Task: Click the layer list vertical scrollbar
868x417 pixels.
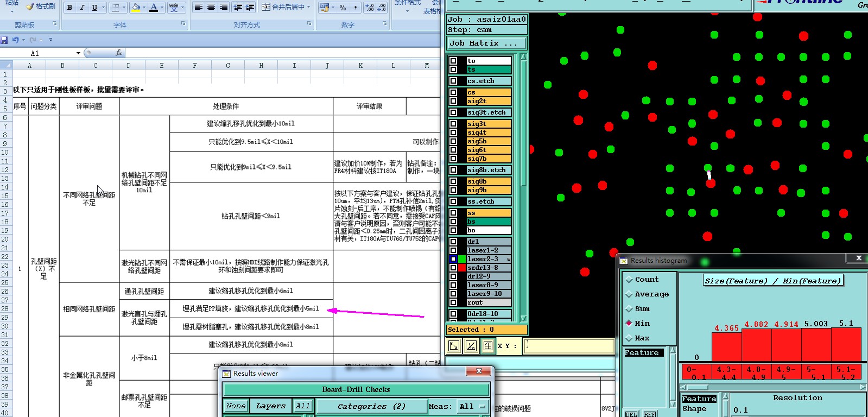Action: click(523, 189)
